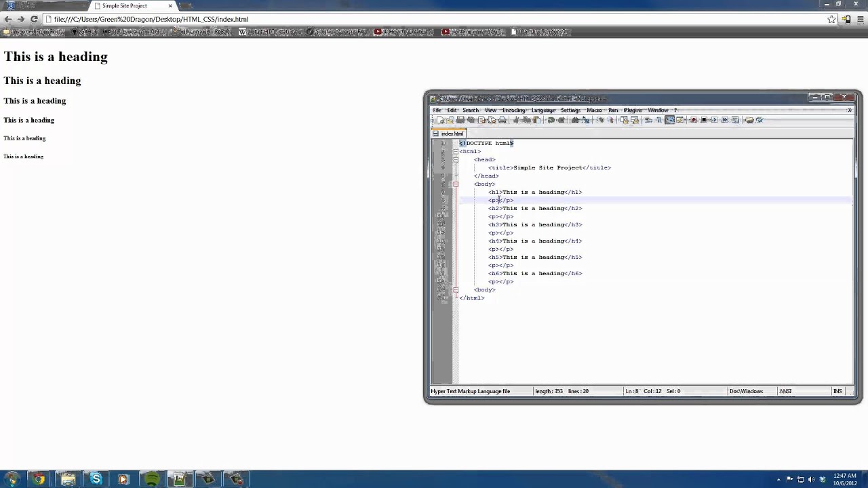
Task: Click the Cut icon in Notepad++ toolbar
Action: (x=516, y=120)
